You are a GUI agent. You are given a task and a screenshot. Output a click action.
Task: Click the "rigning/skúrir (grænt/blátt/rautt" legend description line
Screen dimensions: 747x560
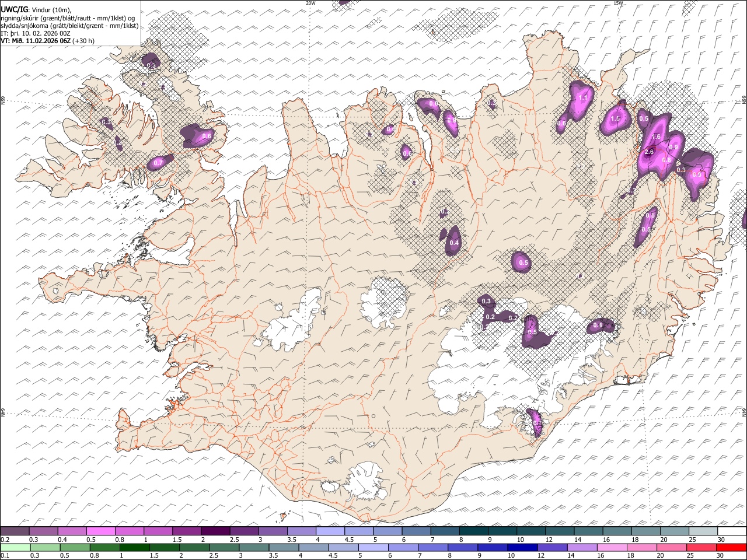point(68,18)
